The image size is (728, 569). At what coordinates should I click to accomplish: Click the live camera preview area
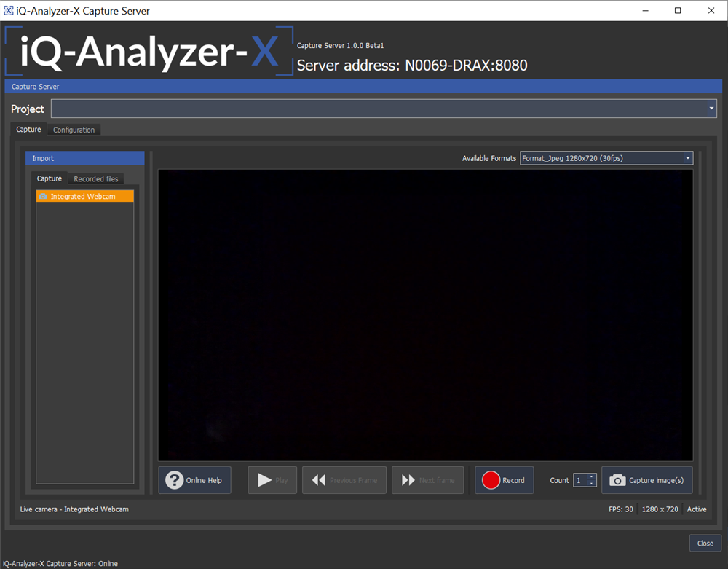[x=425, y=315]
